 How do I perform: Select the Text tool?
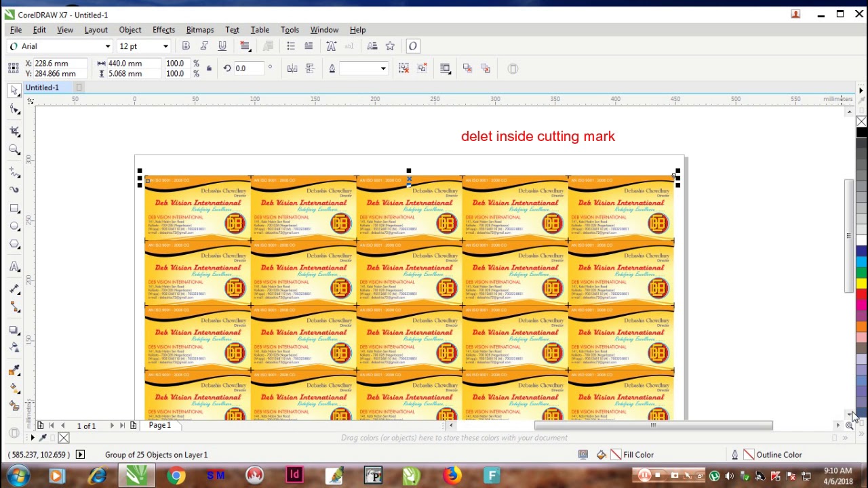pyautogui.click(x=14, y=267)
